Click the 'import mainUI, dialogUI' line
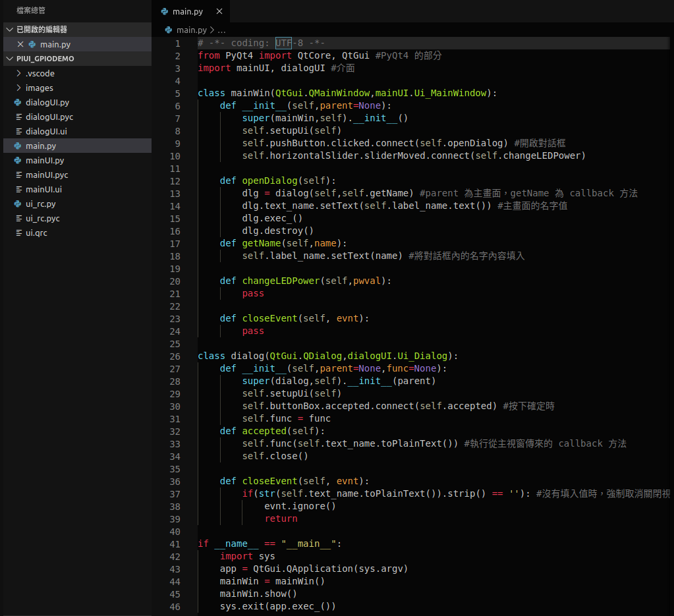This screenshot has width=674, height=616. [277, 69]
